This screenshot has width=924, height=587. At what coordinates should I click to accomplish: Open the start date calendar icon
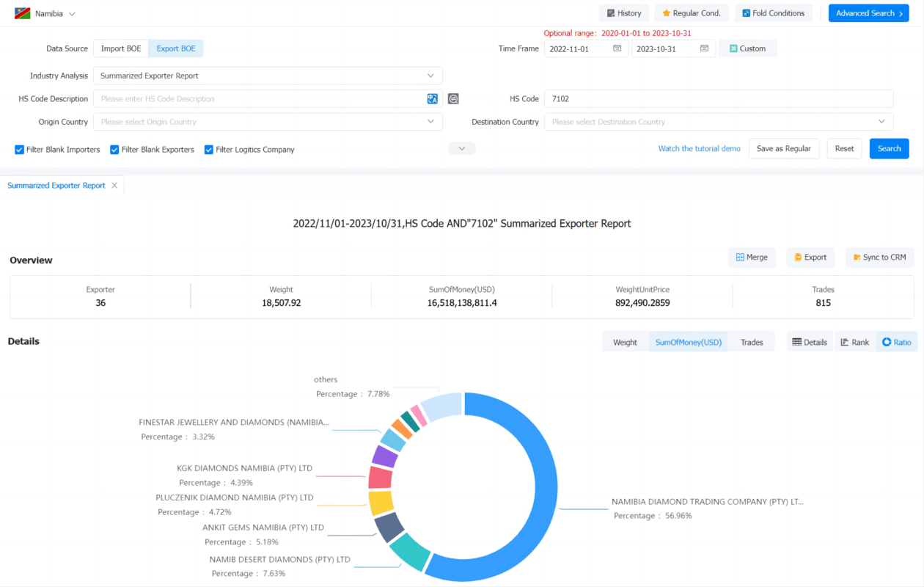coord(617,48)
